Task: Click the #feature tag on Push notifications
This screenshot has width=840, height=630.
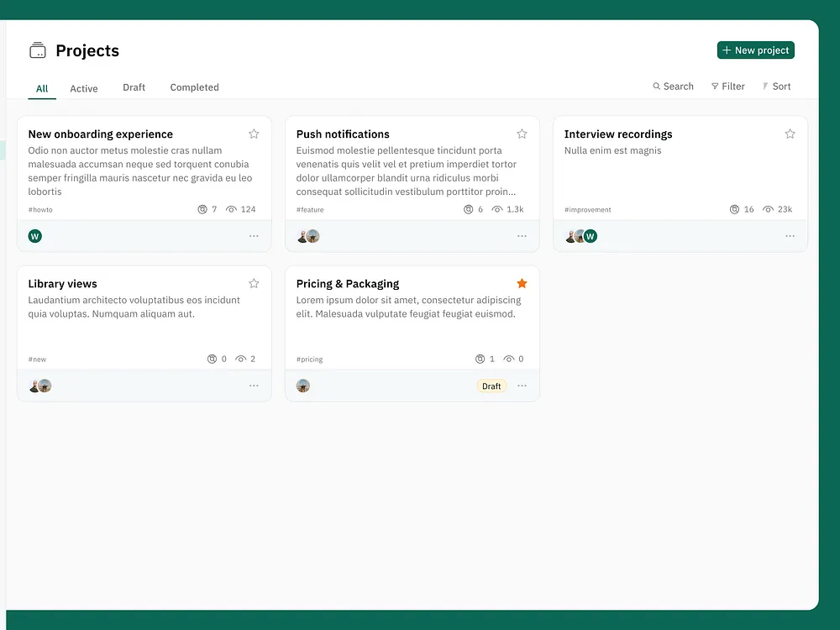Action: pos(310,209)
